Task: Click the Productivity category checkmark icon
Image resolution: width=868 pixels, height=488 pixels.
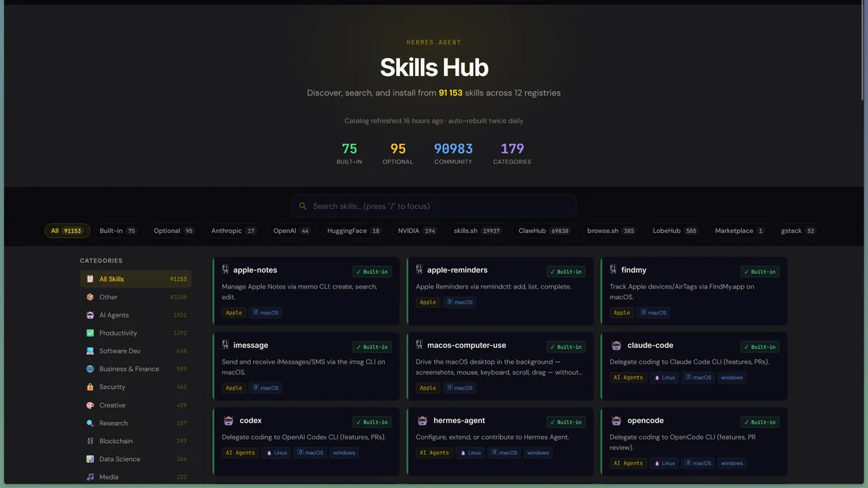Action: click(x=90, y=333)
